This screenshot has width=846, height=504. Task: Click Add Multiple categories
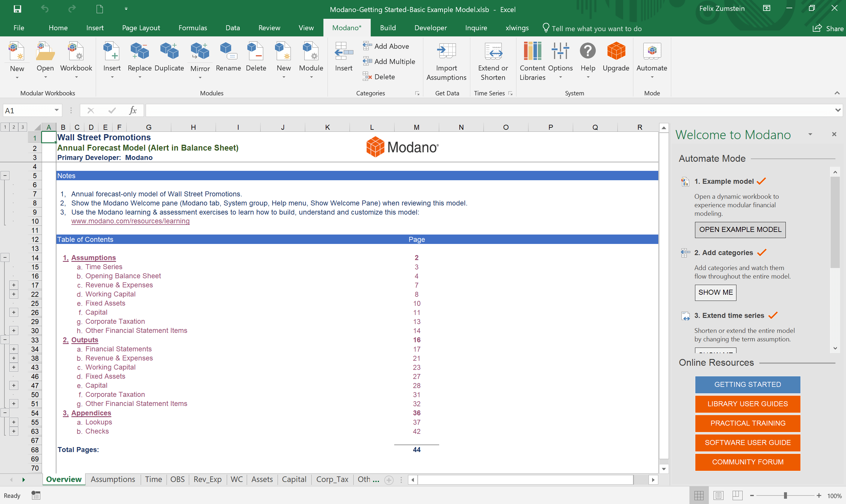389,61
